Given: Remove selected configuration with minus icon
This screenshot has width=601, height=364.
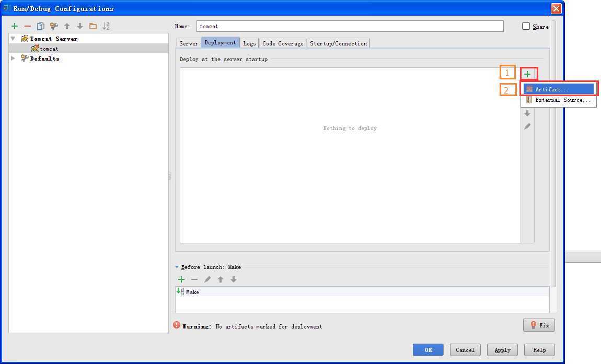Looking at the screenshot, I should tap(28, 26).
